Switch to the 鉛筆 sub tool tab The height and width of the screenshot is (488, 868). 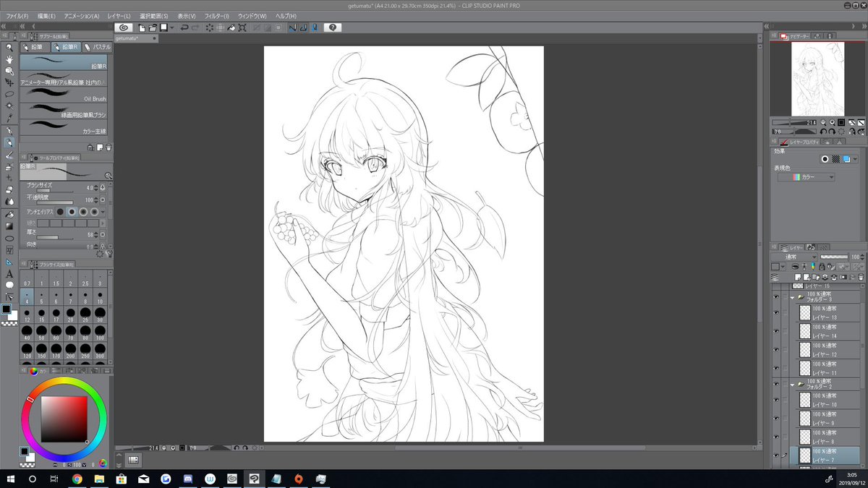(35, 46)
